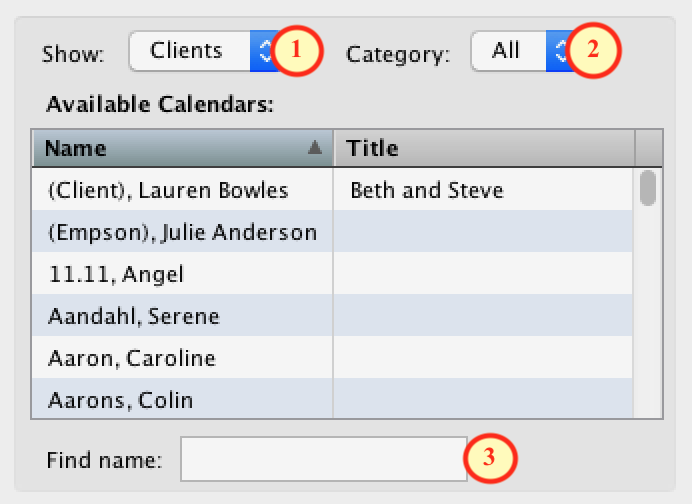Click the sort triangle in the Name header

click(x=315, y=147)
